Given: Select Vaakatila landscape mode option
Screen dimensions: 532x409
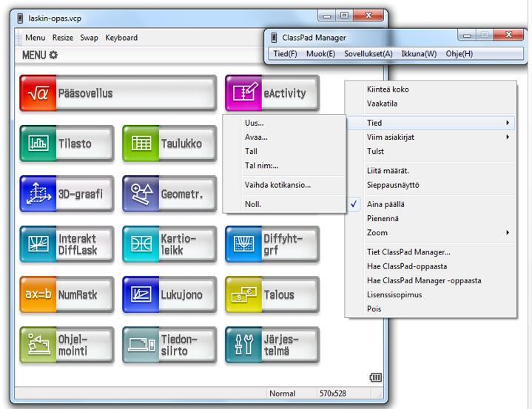Looking at the screenshot, I should 431,104.
